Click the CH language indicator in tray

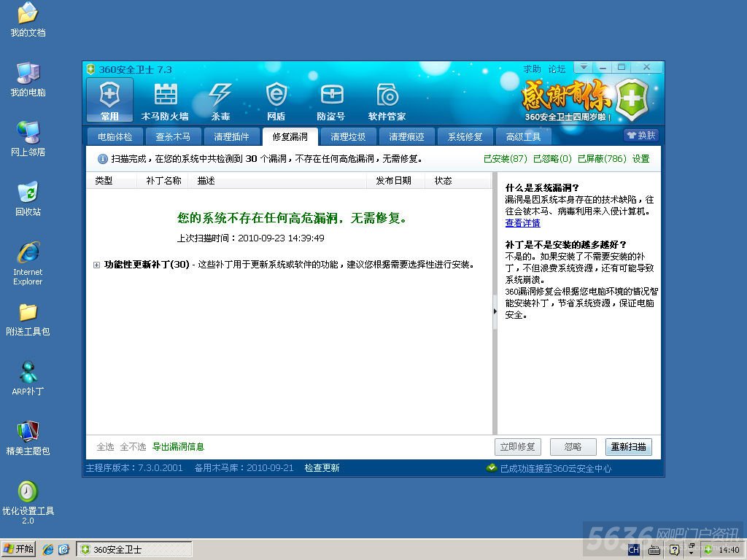633,550
